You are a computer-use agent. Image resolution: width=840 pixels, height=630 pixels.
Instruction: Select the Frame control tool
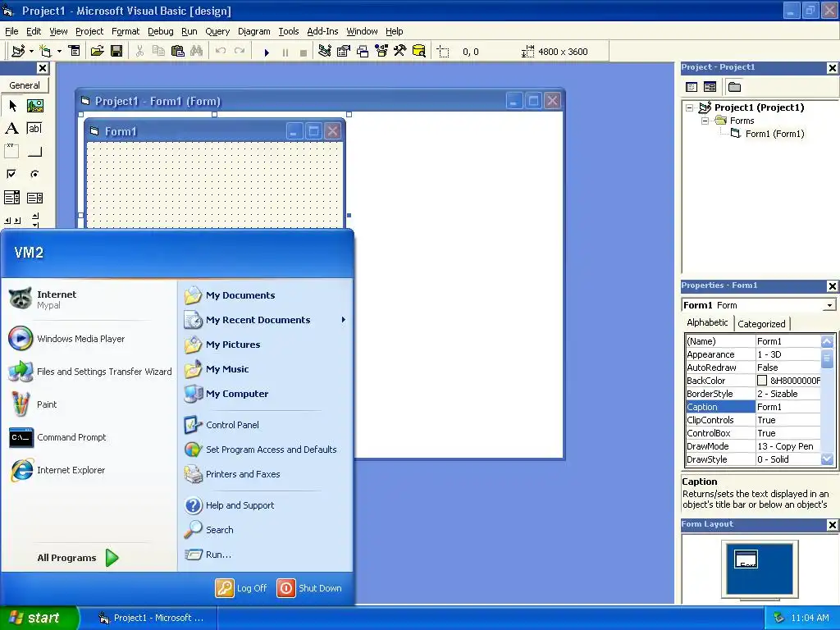(x=11, y=152)
